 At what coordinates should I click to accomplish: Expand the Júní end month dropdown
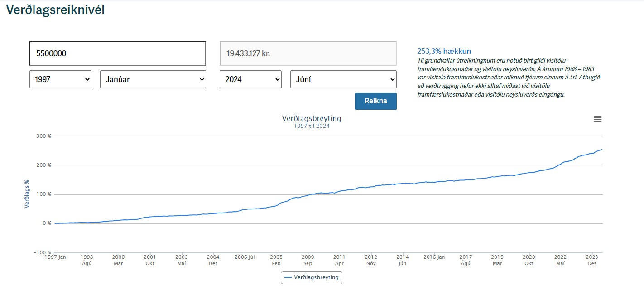coord(343,79)
